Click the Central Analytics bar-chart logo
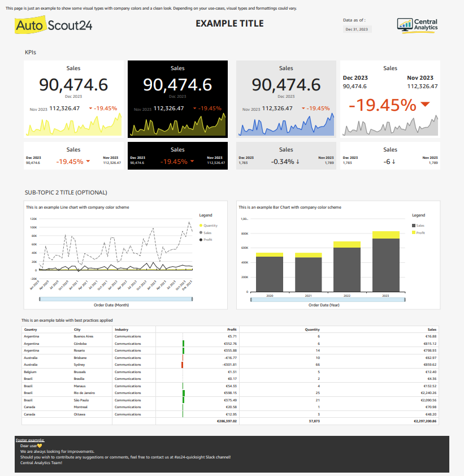 point(405,25)
